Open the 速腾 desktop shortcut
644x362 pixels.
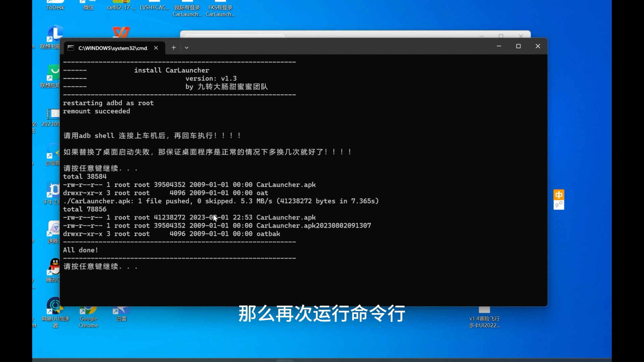click(54, 232)
